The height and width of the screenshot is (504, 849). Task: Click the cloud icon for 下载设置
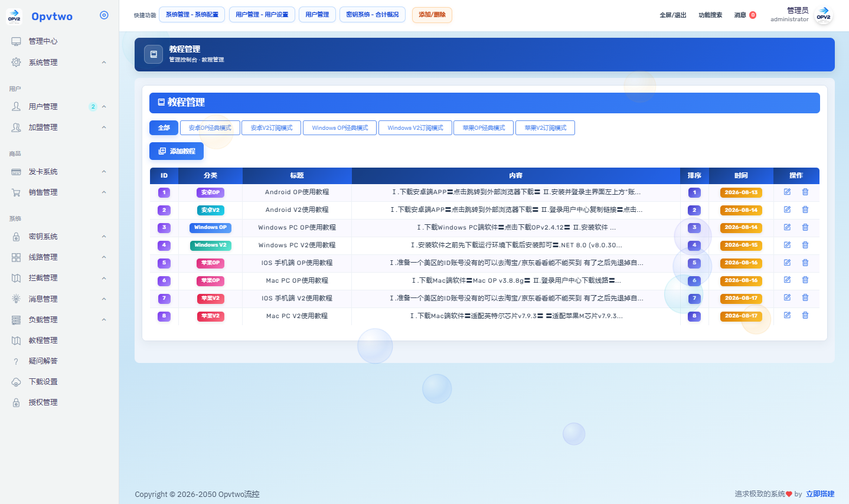[x=16, y=382]
